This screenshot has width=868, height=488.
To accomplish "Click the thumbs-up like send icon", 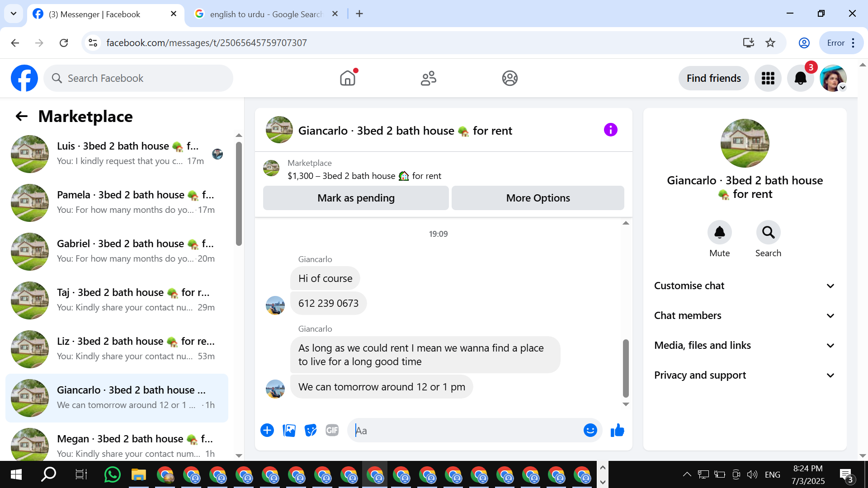I will [617, 431].
